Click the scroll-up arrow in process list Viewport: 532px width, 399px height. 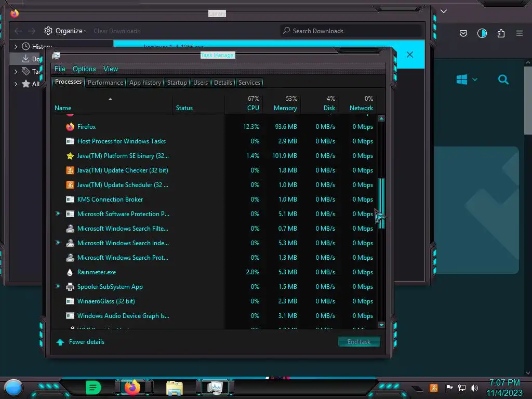point(381,118)
